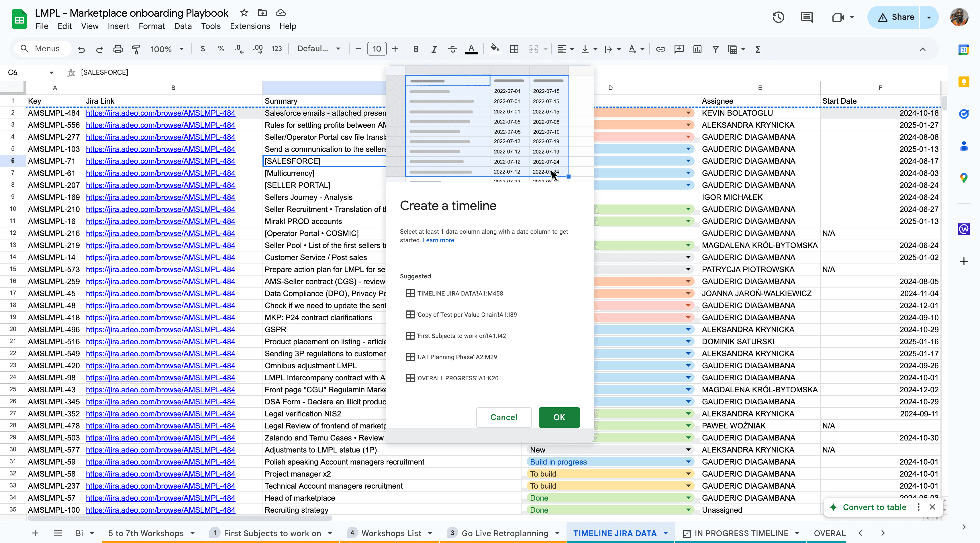Star the LMPL document

click(x=244, y=13)
